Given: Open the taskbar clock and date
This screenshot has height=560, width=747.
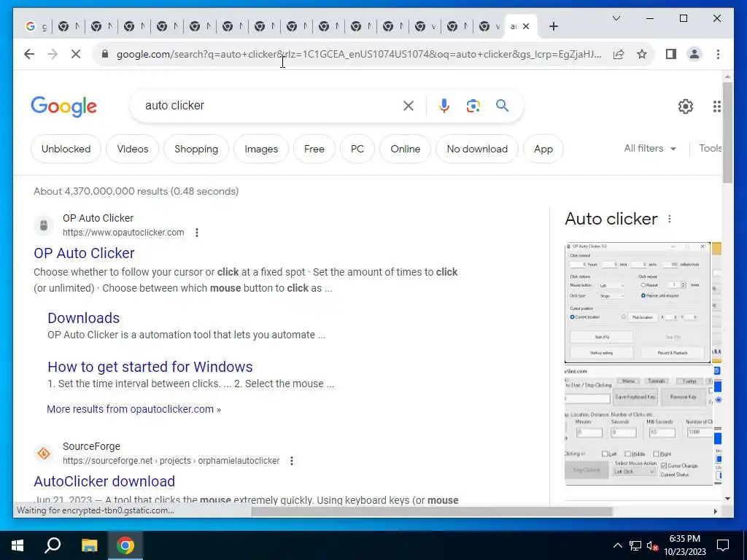Looking at the screenshot, I should (x=684, y=545).
